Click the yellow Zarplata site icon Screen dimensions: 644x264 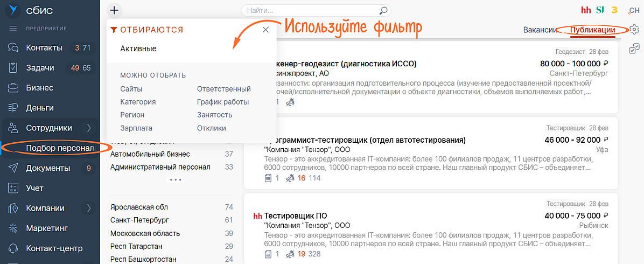point(614,10)
